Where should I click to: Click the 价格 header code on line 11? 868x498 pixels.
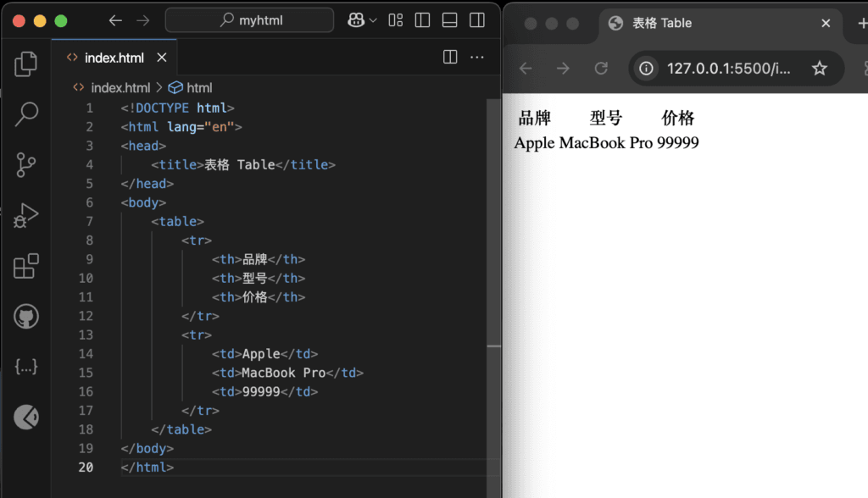tap(259, 297)
